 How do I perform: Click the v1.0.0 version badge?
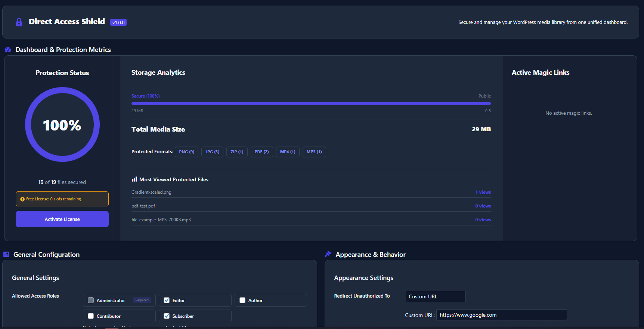pos(118,22)
